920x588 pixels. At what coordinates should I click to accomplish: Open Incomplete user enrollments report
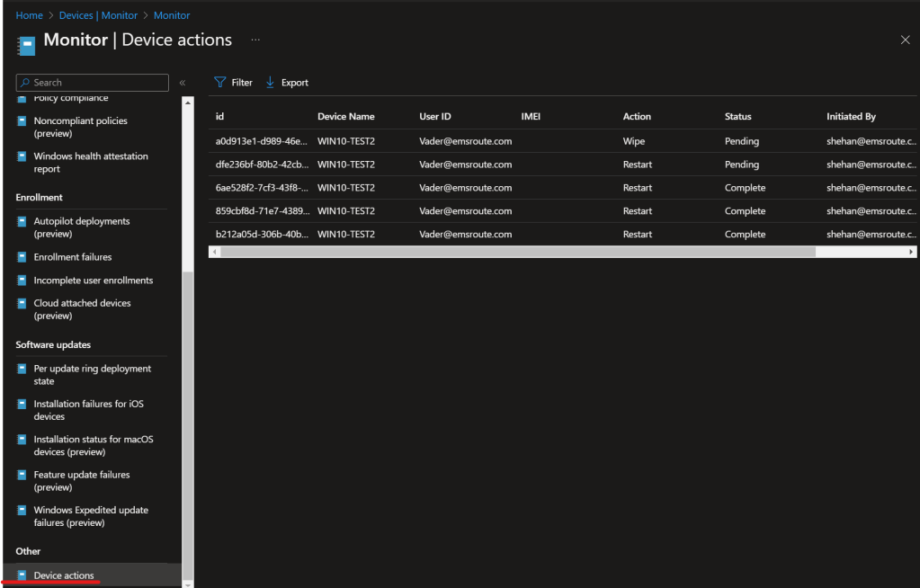[x=93, y=281]
